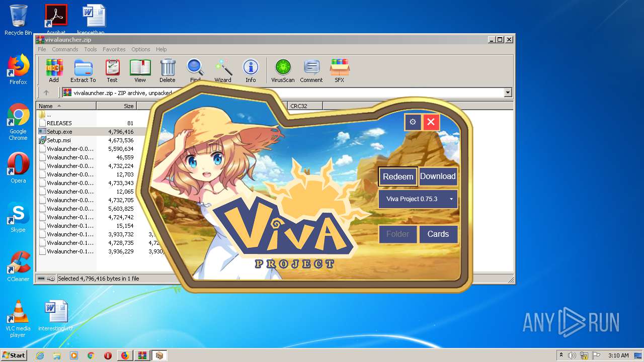Open Recycle Bin desktop icon

18,20
